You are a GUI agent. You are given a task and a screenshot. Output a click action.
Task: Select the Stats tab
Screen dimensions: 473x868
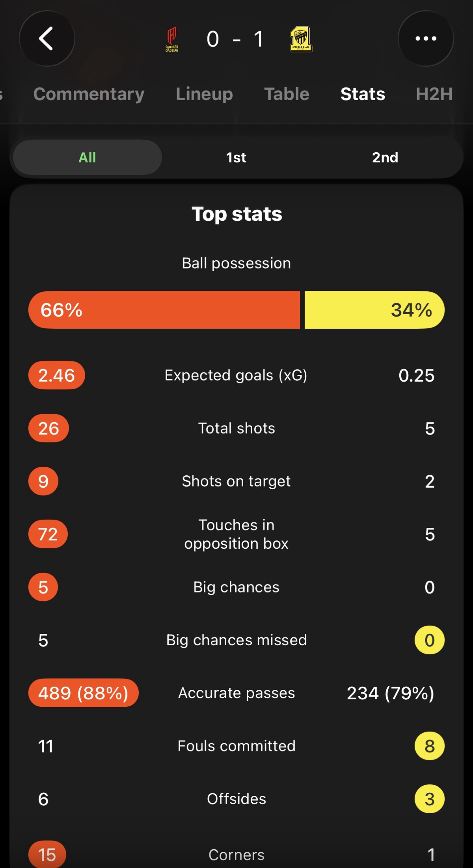363,94
